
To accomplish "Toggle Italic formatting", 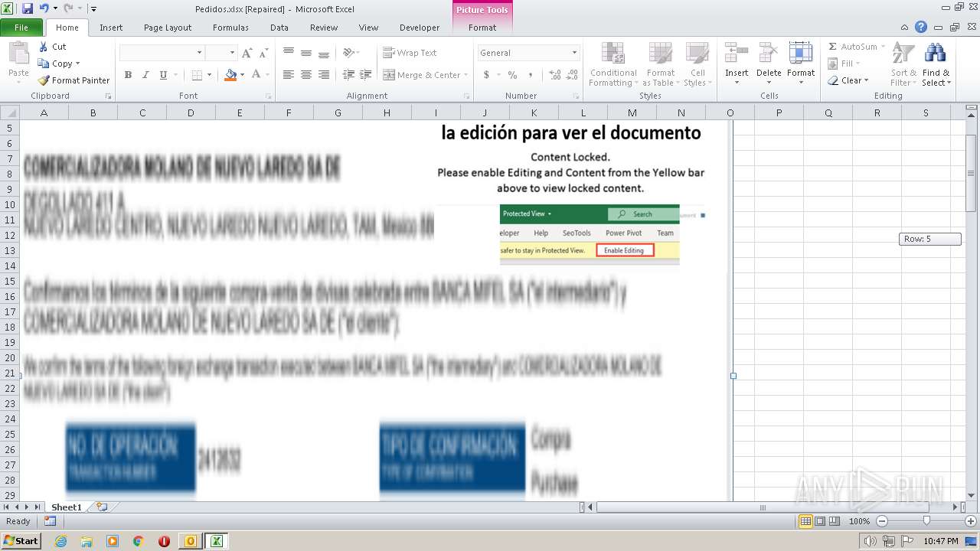I will click(145, 75).
